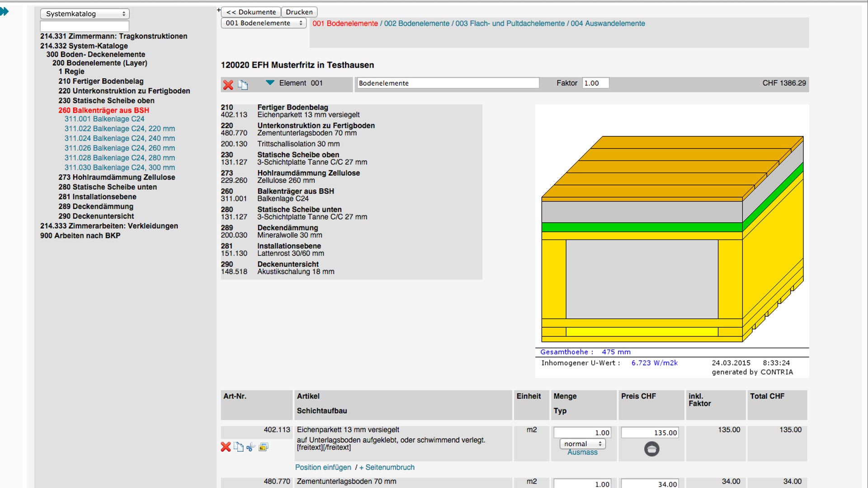Click the double-arrow icon at top left
Screen dimensions: 868x488
tap(5, 12)
